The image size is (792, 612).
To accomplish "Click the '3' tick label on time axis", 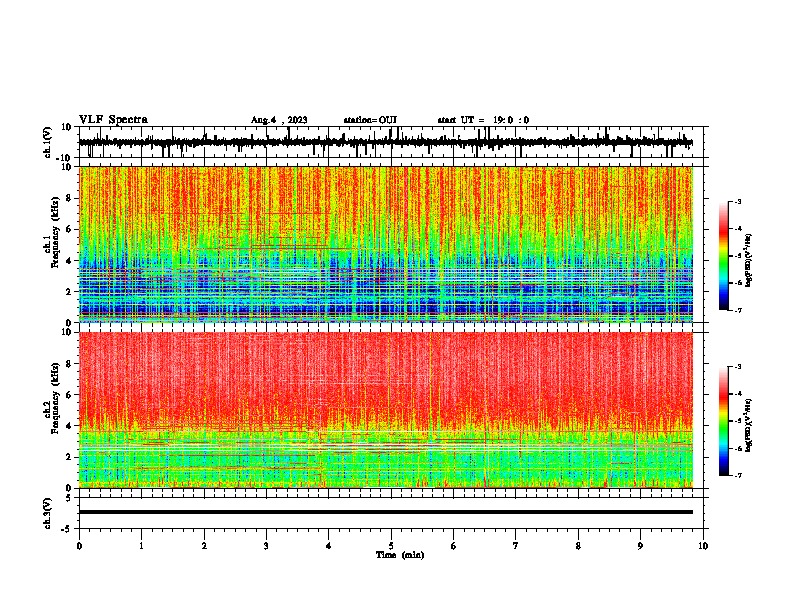I will pyautogui.click(x=267, y=546).
